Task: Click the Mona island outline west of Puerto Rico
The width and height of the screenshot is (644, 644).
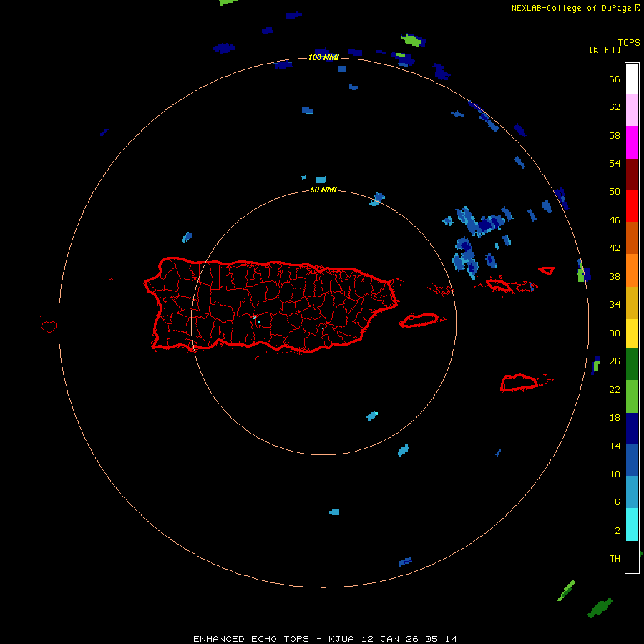Action: pyautogui.click(x=49, y=326)
